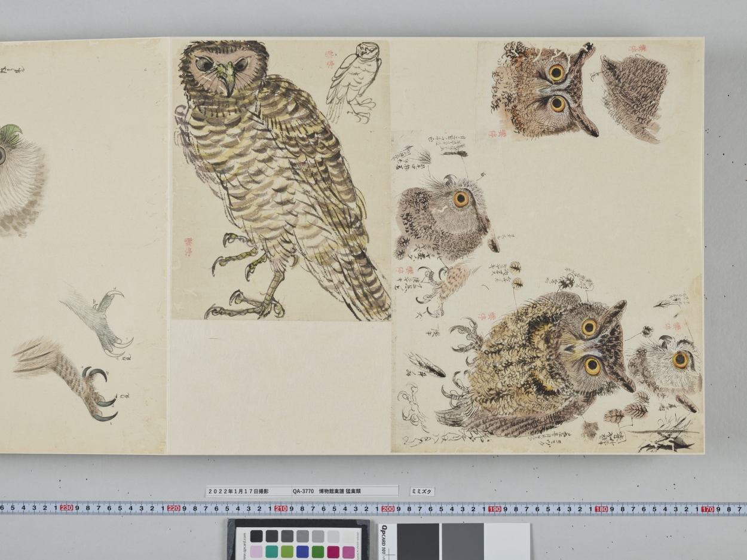Viewport: 747px width, 560px height.
Task: Click the dark gray patch of the QPcard 101
Action: tap(418, 541)
